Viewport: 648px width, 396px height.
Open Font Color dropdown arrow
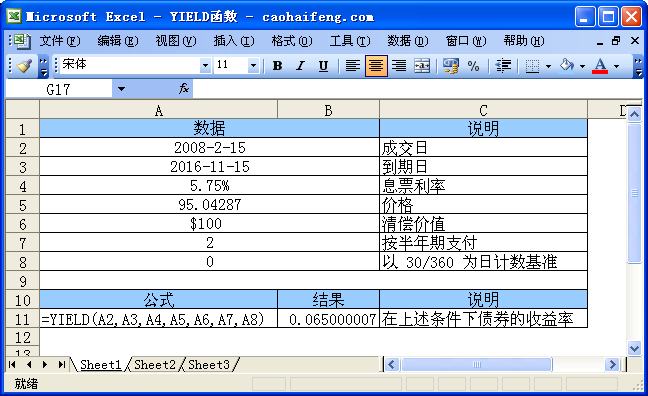pos(616,66)
